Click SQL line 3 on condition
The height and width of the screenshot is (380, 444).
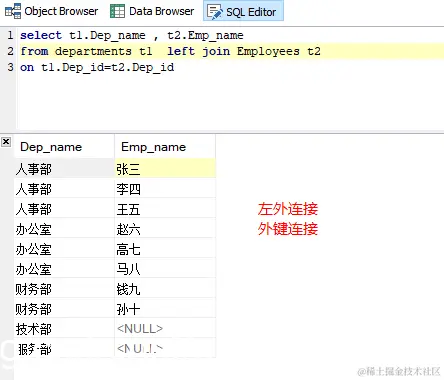[97, 67]
